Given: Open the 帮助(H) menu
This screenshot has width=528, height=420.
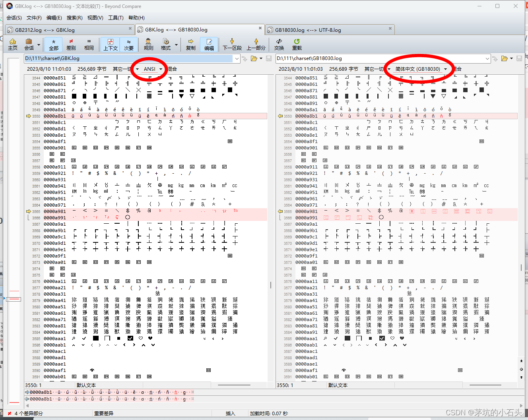Looking at the screenshot, I should pos(136,17).
